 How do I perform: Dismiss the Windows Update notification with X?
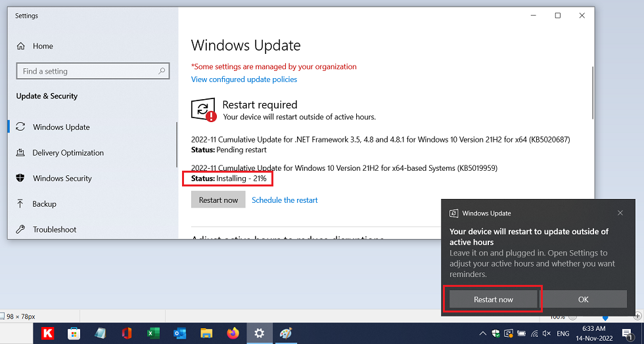[620, 213]
